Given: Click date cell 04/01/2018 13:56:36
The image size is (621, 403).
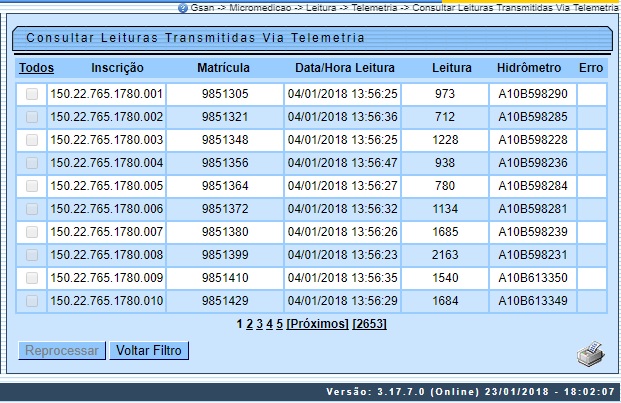Looking at the screenshot, I should (343, 117).
